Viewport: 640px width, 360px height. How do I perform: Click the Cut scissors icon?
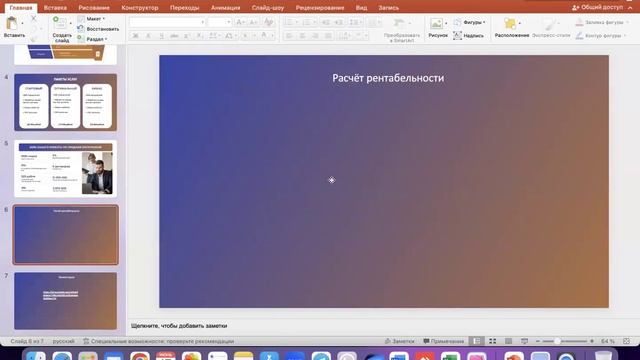coord(33,19)
